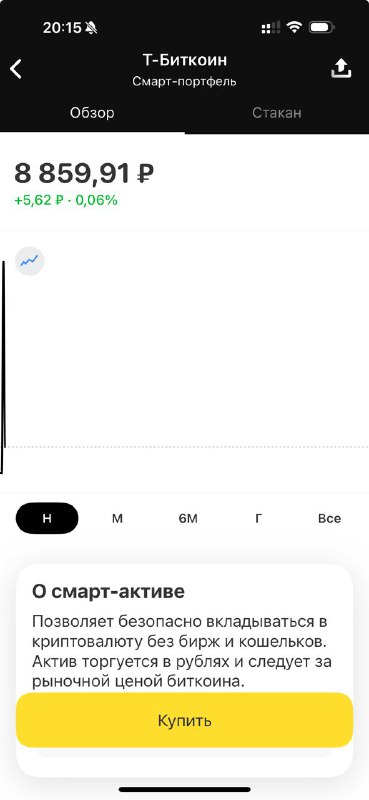Go back using the left arrow
Viewport: 369px width, 800px height.
pyautogui.click(x=16, y=69)
